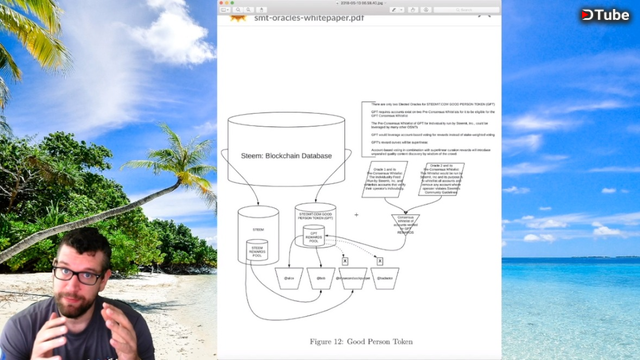This screenshot has height=360, width=640.
Task: Click the smt-oracles-whitepaper.pdf file name
Action: [x=309, y=18]
